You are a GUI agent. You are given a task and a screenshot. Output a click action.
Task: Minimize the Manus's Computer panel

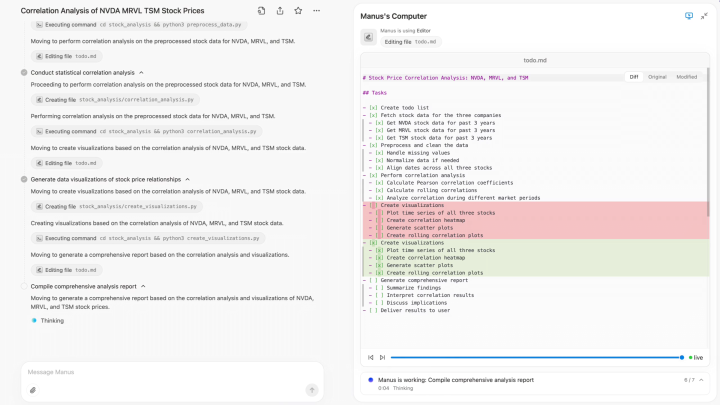tap(704, 16)
